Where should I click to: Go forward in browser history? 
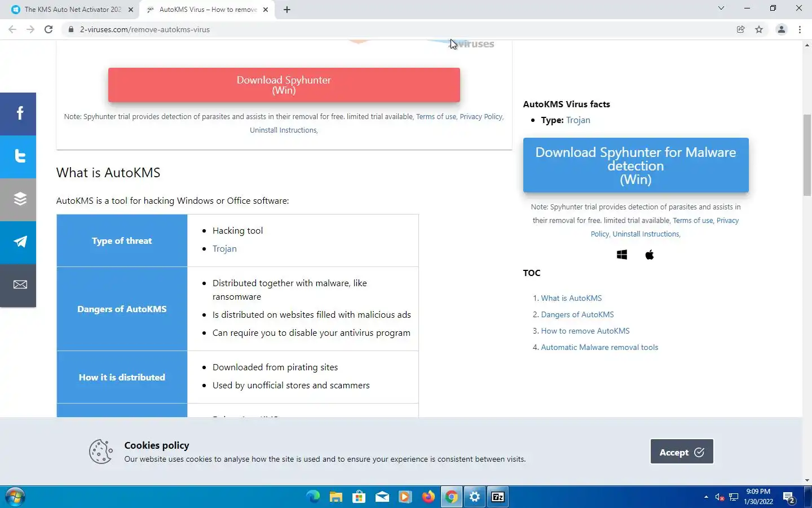tap(30, 29)
